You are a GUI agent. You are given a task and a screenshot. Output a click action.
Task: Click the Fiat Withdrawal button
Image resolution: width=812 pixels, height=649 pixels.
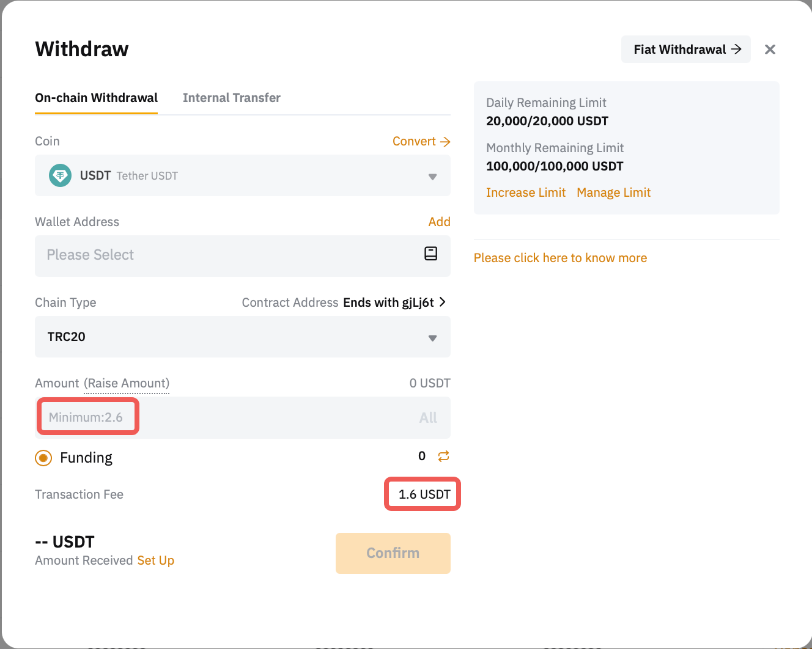pyautogui.click(x=685, y=50)
